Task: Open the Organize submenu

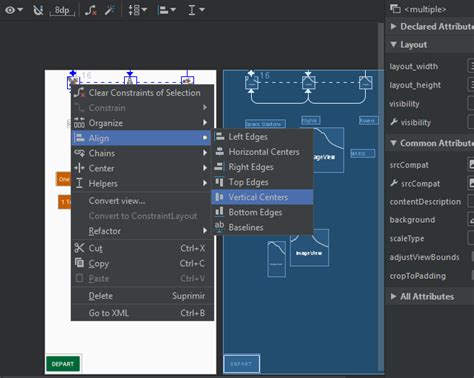Action: click(142, 123)
